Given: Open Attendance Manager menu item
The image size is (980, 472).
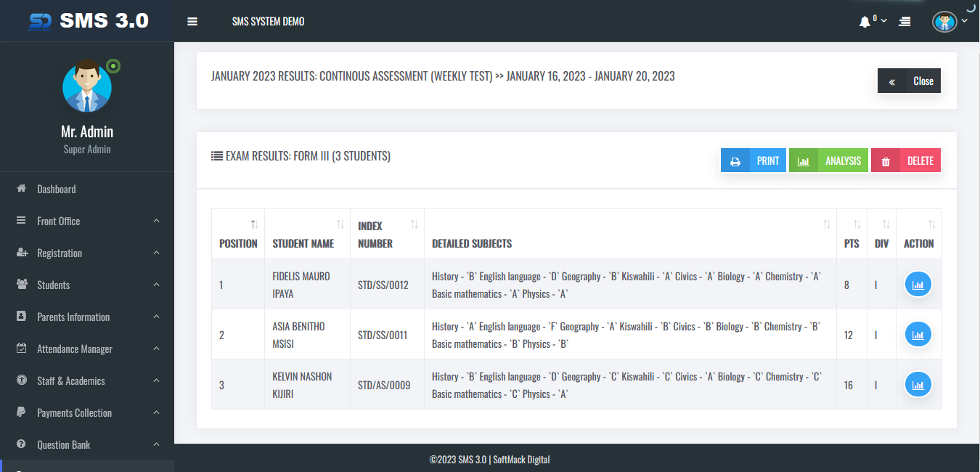Looking at the screenshot, I should [75, 349].
